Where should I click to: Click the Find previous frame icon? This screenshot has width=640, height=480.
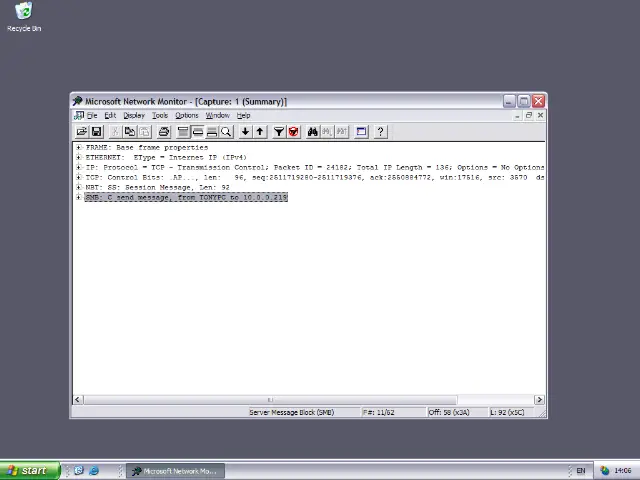[342, 131]
